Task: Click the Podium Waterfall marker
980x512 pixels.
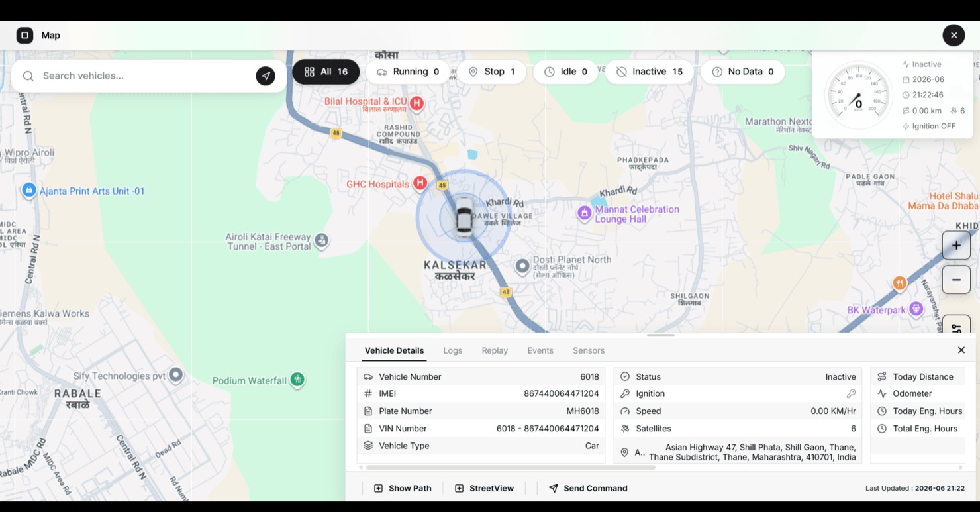Action: coord(297,380)
